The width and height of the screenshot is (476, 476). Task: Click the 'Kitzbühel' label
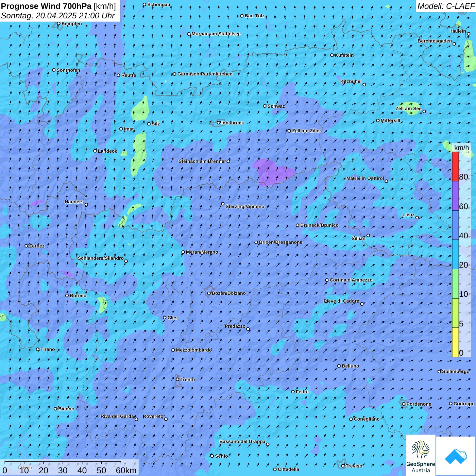coord(351,81)
